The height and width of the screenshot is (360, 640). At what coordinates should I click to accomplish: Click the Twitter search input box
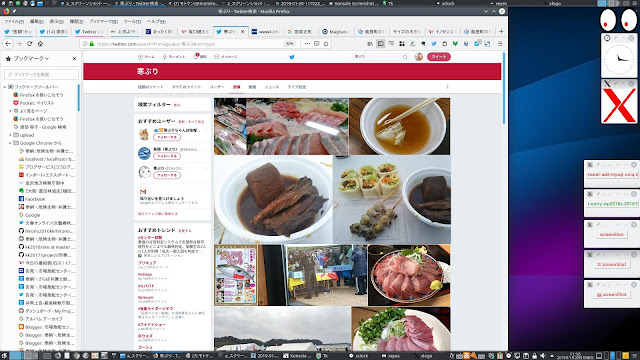point(378,57)
